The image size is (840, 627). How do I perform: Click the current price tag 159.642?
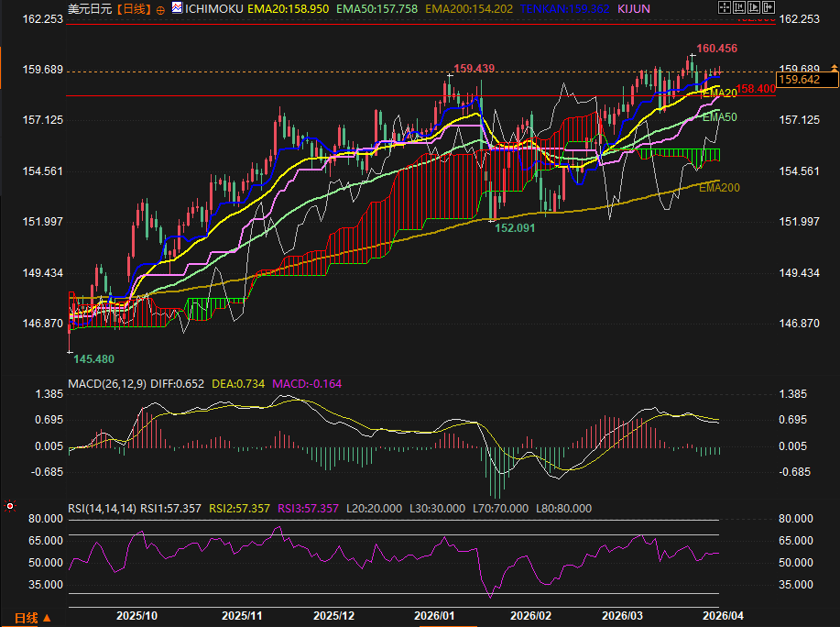tap(798, 80)
